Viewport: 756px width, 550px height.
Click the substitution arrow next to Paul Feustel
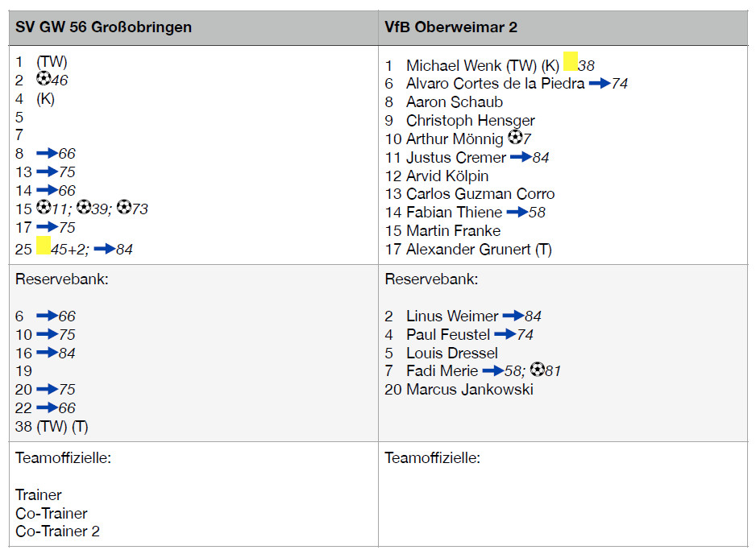[505, 334]
